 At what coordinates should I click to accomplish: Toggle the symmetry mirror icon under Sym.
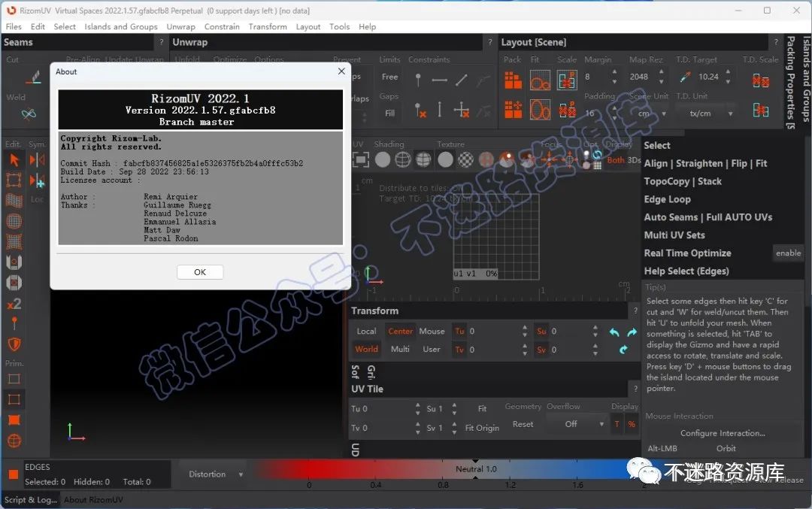(x=37, y=160)
